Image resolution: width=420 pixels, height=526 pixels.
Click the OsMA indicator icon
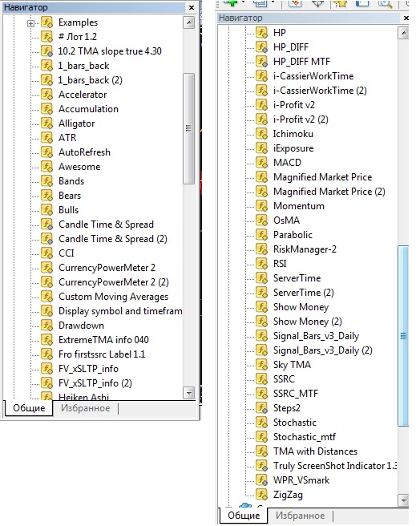point(261,220)
